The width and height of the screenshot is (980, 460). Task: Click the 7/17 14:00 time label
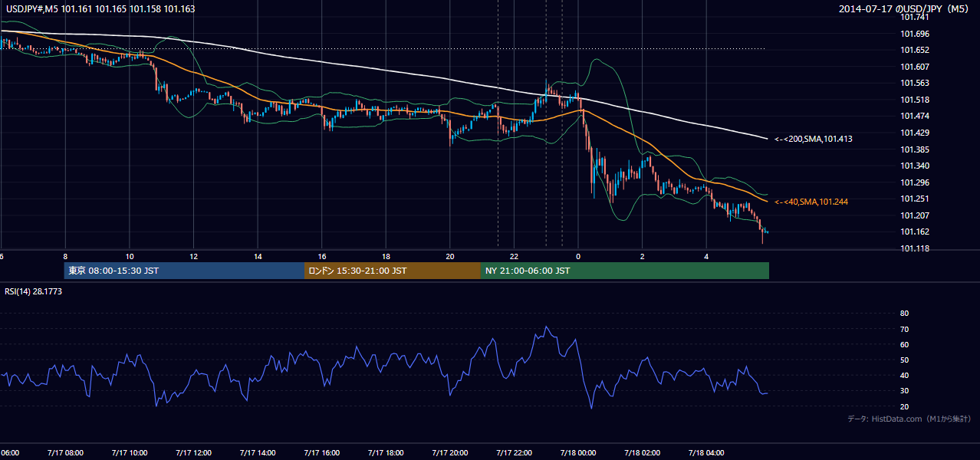[258, 452]
